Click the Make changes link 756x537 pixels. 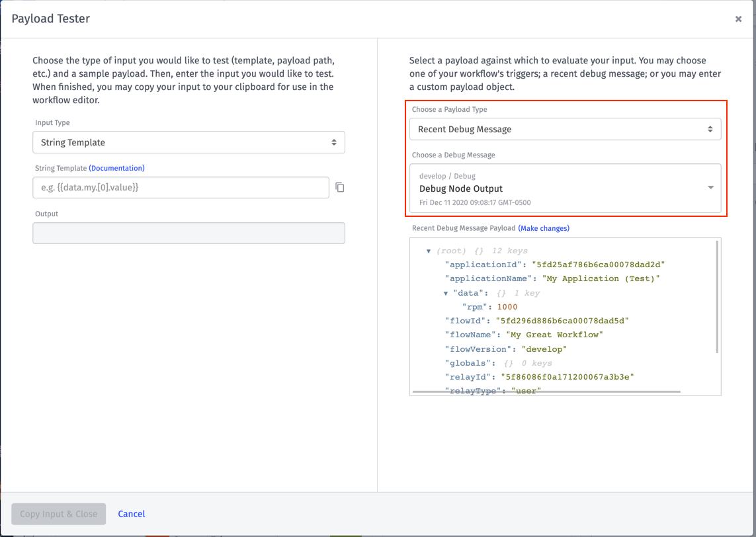click(544, 229)
